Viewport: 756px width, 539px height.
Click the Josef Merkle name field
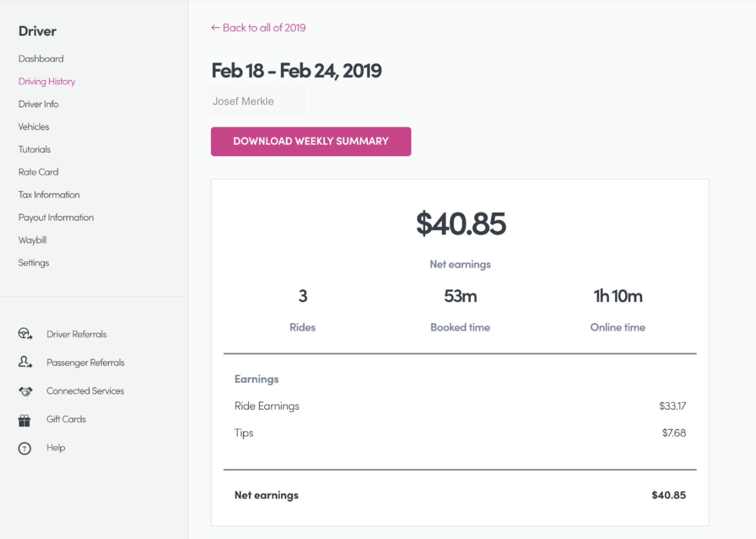(x=244, y=101)
